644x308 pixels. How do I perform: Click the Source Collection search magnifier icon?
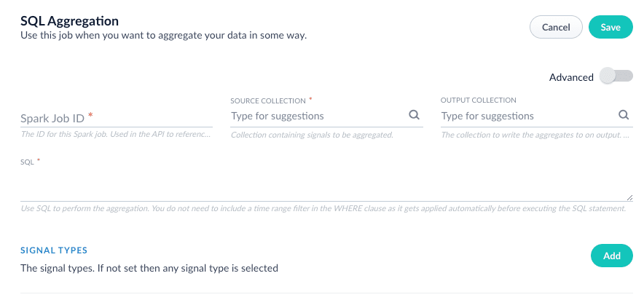tap(414, 115)
